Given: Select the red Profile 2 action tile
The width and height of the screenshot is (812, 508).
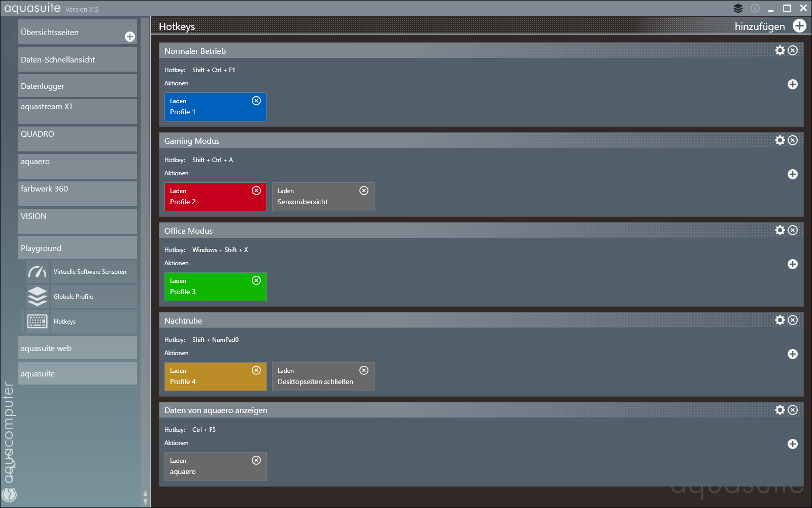Looking at the screenshot, I should (x=216, y=197).
